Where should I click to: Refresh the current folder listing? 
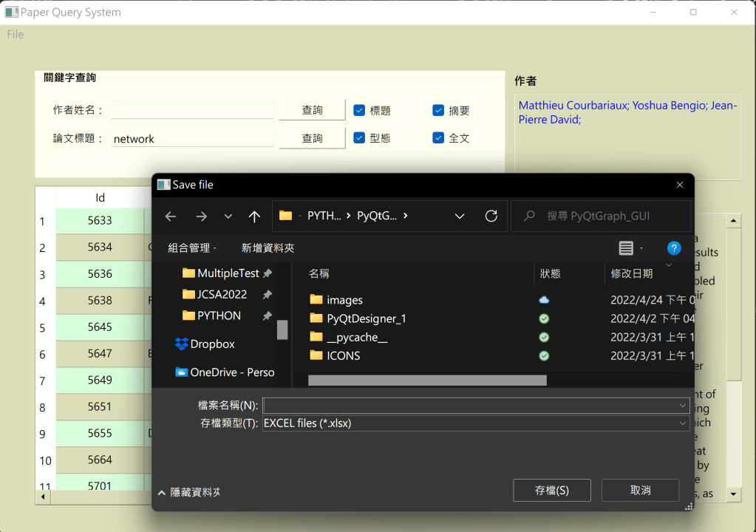(x=491, y=216)
